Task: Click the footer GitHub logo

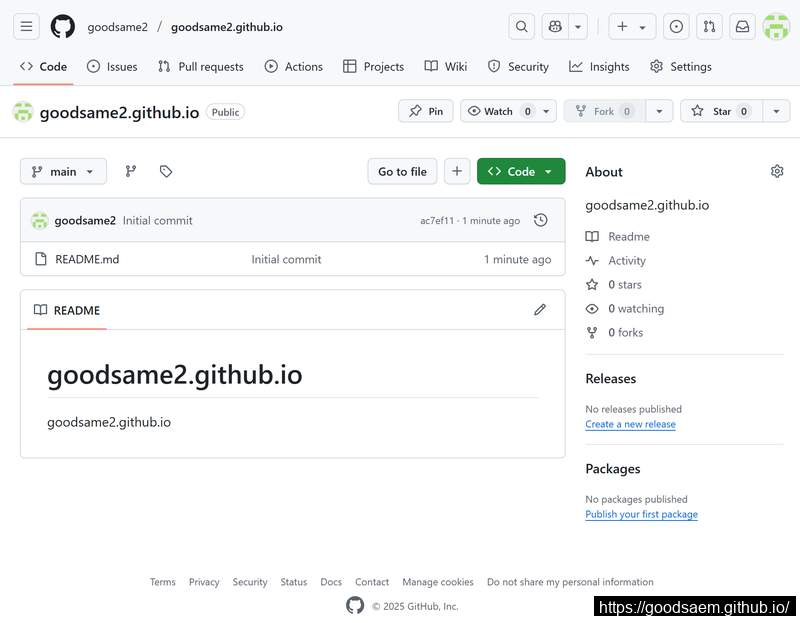Action: tap(355, 606)
